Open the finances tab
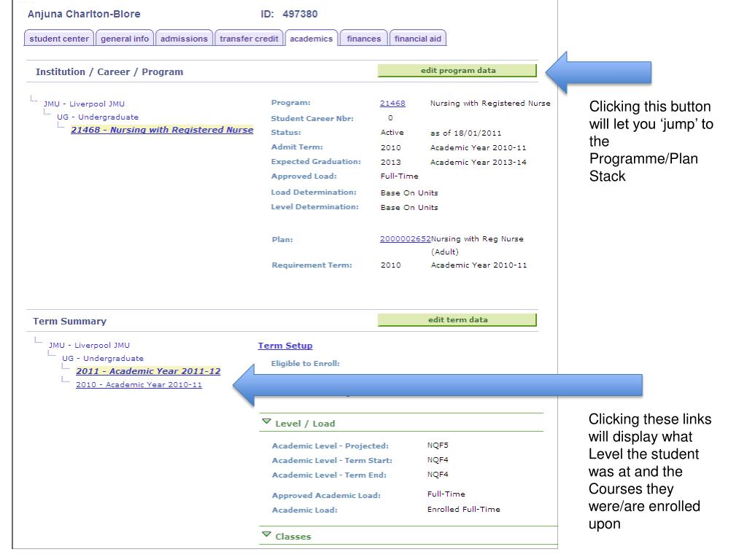This screenshot has width=747, height=560. tap(364, 39)
